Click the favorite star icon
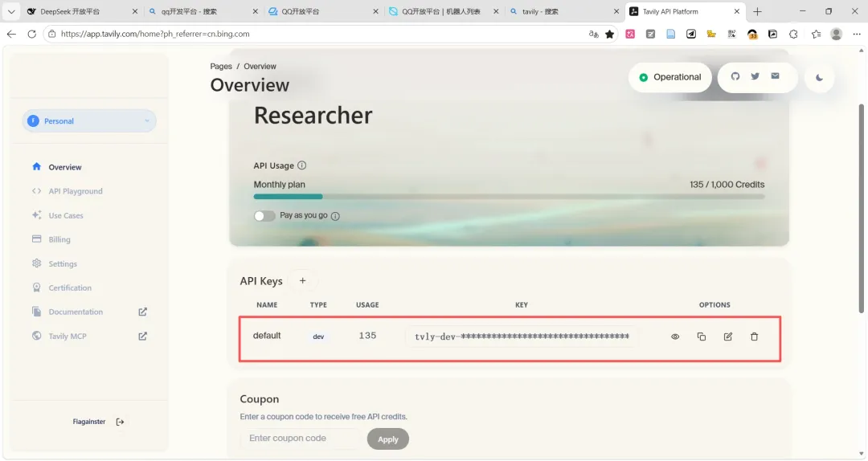The height and width of the screenshot is (461, 868). point(609,34)
